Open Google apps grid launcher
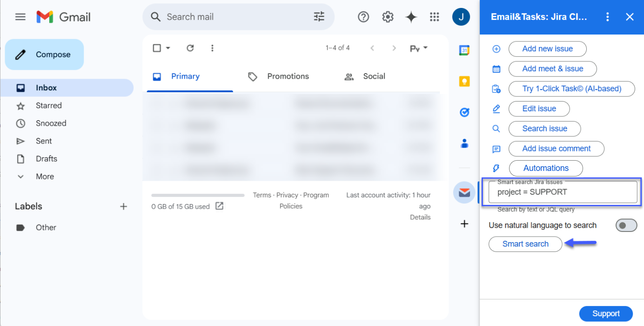Screen dimensions: 644x326 (x=435, y=17)
